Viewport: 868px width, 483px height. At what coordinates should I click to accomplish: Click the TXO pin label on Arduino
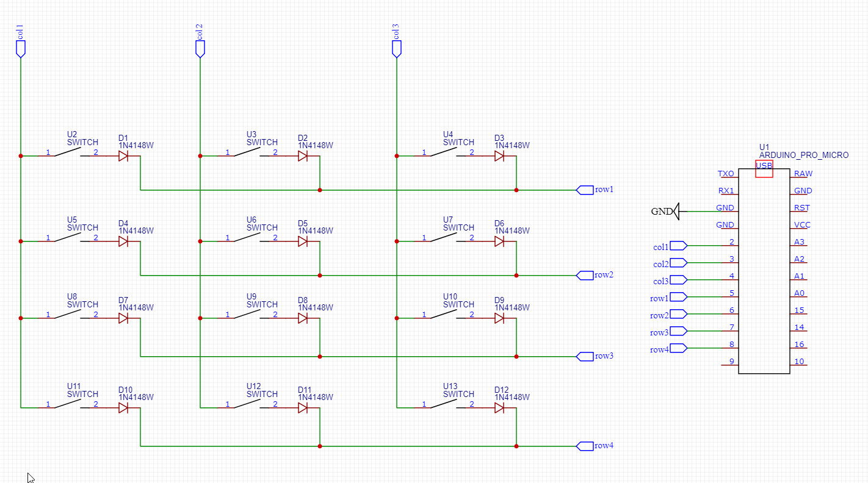[726, 174]
